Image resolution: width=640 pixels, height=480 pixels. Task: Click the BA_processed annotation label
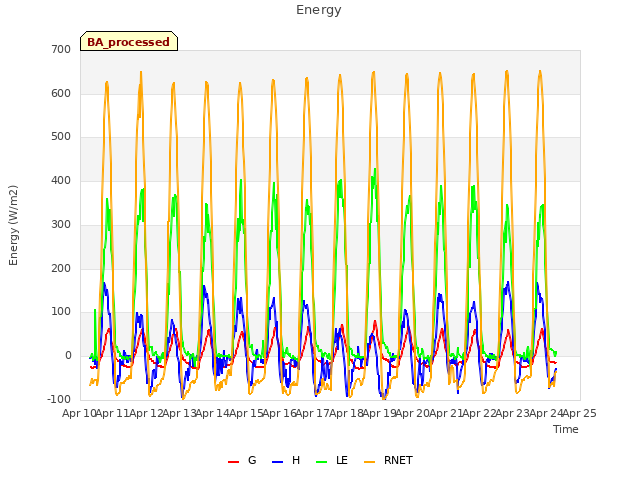click(x=129, y=42)
